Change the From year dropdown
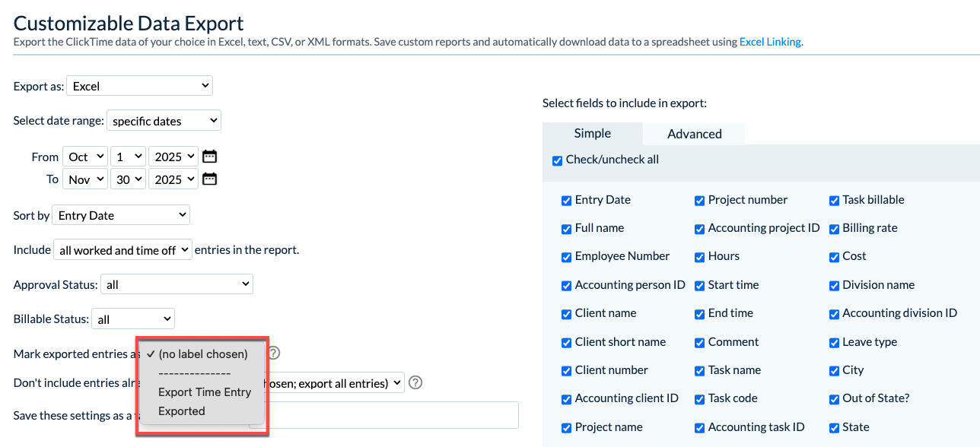This screenshot has height=447, width=980. (x=173, y=157)
